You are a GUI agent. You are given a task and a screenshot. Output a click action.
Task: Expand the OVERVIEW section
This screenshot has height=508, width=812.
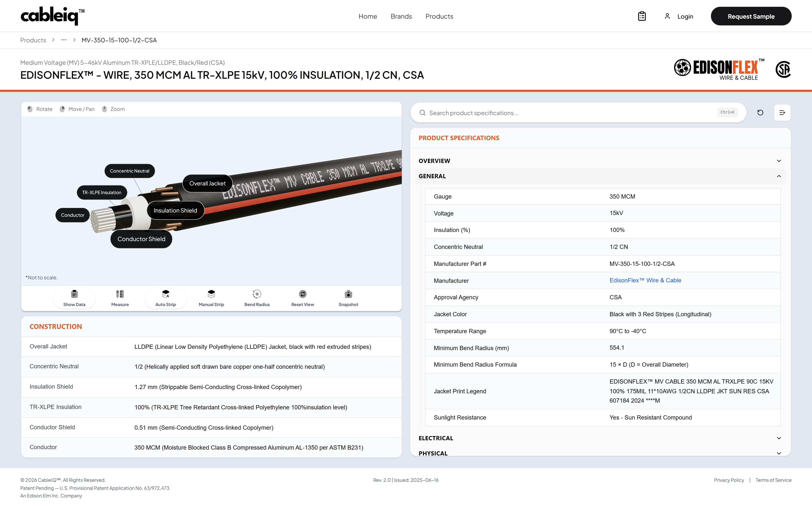[x=600, y=161]
